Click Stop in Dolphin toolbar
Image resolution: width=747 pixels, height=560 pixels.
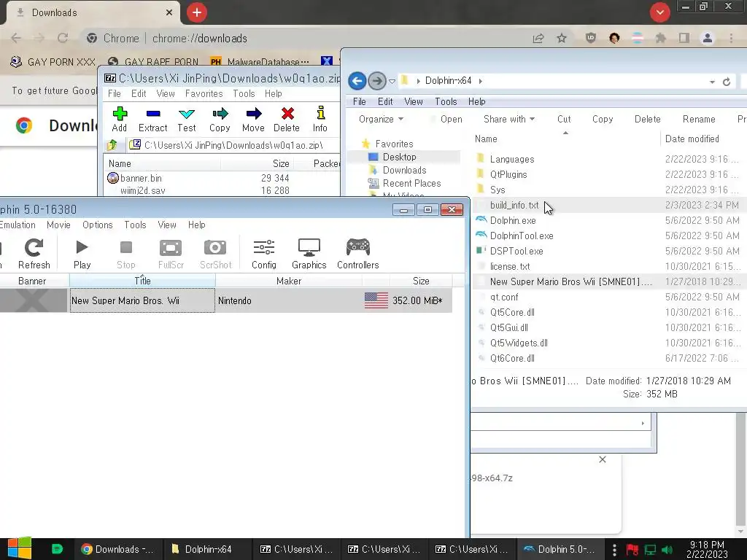click(125, 254)
